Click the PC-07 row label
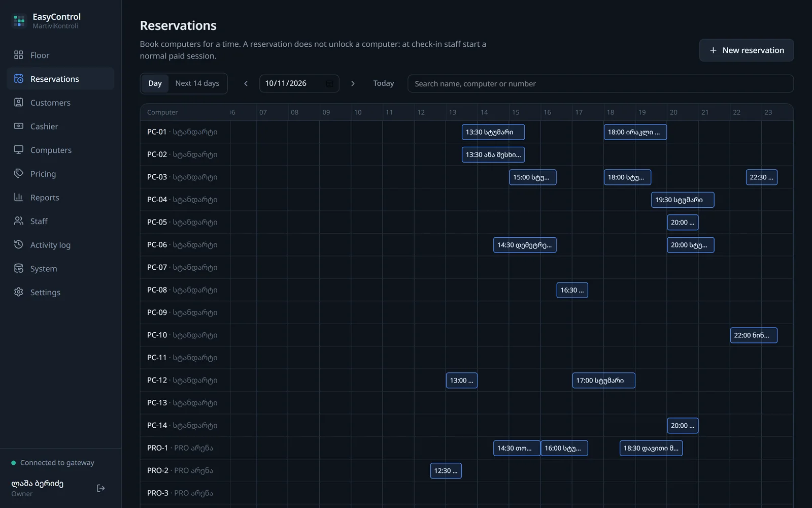 [182, 267]
